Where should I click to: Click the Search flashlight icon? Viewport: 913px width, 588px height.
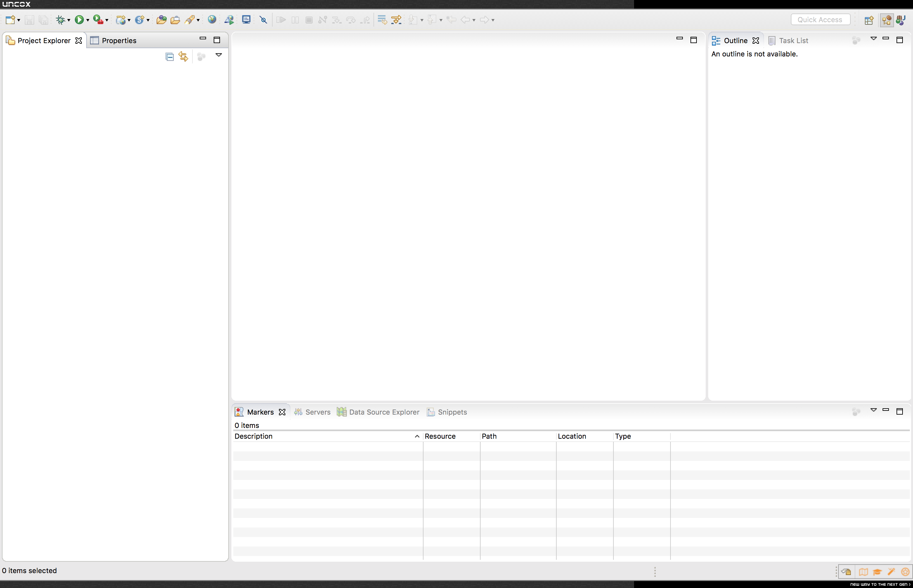[x=190, y=19]
